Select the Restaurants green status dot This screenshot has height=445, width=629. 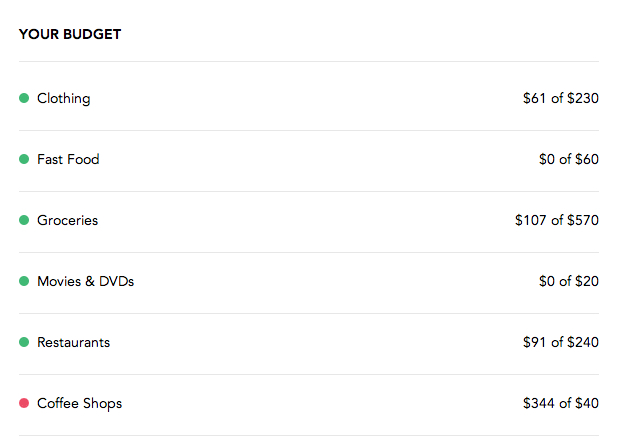click(x=24, y=342)
